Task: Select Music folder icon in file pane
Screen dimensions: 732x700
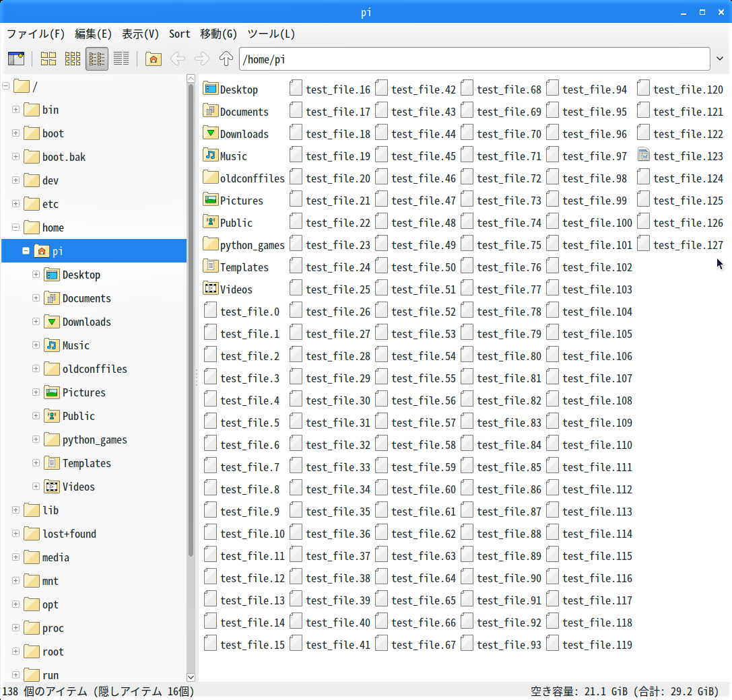Action: (x=211, y=154)
